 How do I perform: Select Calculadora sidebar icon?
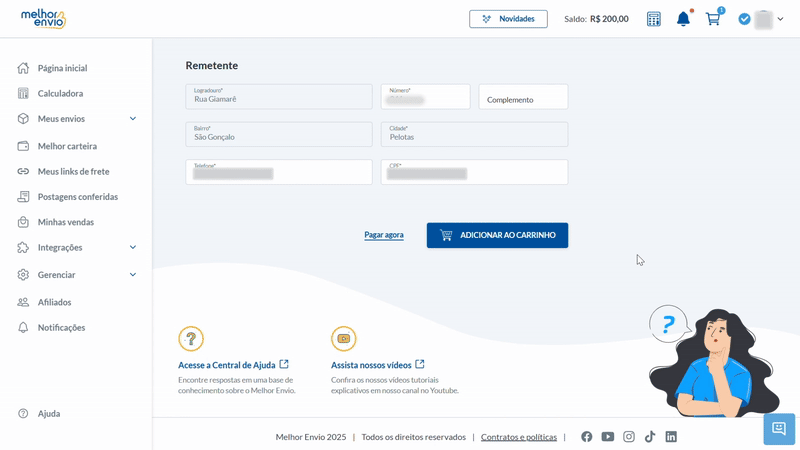tap(23, 93)
